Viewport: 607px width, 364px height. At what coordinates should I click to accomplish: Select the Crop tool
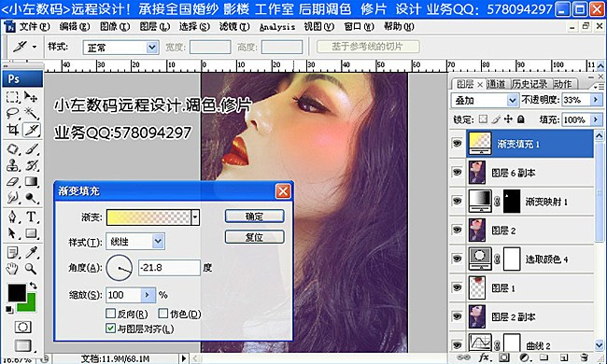click(12, 129)
